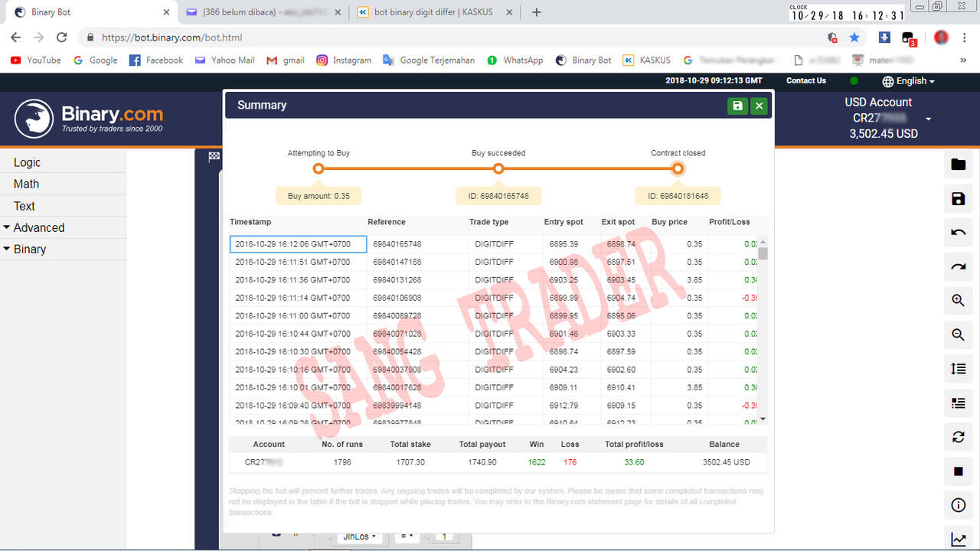Click the zoom out magnifier icon
The height and width of the screenshot is (551, 980).
click(x=958, y=334)
